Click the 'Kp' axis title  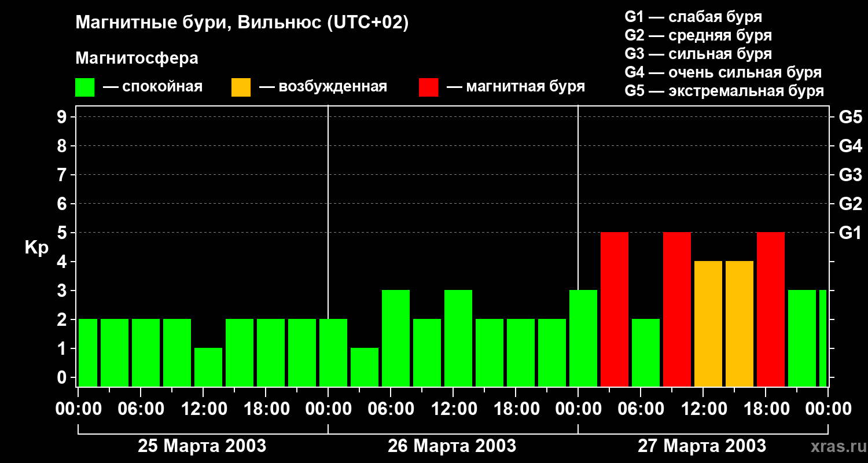click(x=36, y=248)
